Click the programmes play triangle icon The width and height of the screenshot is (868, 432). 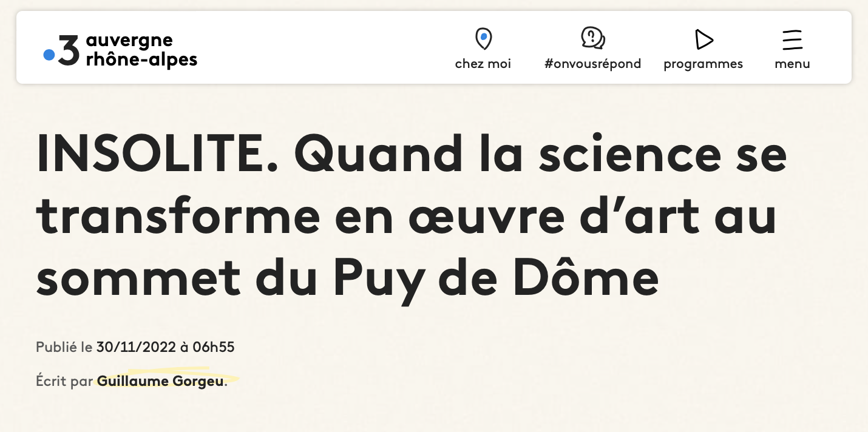[x=704, y=40]
